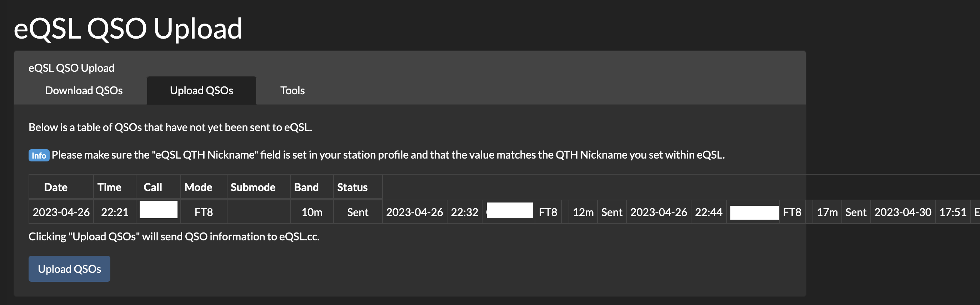Image resolution: width=980 pixels, height=305 pixels.
Task: Sort the table by the Submode column
Action: 252,187
